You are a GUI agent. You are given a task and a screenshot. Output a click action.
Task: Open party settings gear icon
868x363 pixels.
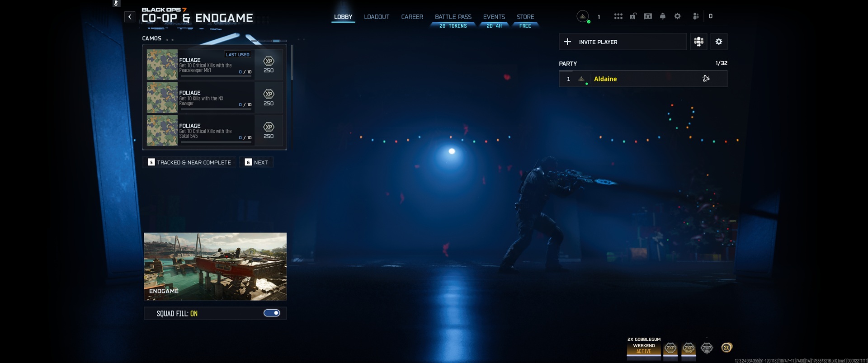click(719, 42)
